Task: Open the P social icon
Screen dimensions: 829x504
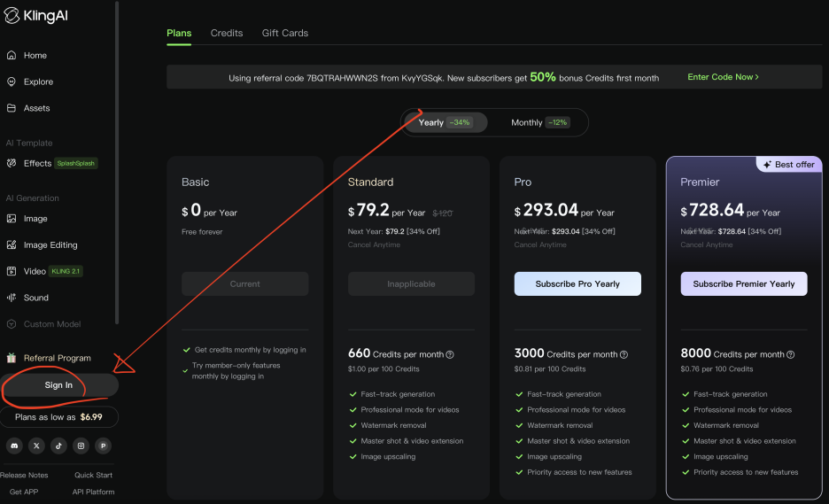Action: coord(103,446)
